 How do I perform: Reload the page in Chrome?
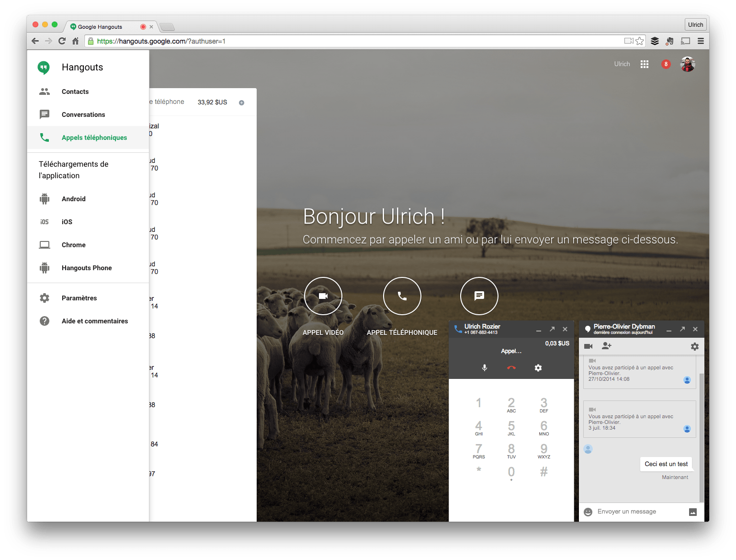click(x=62, y=41)
